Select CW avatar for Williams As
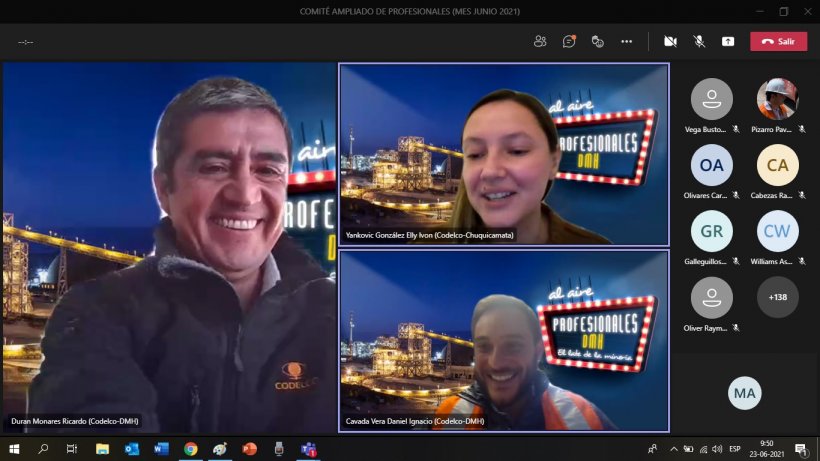 [778, 231]
